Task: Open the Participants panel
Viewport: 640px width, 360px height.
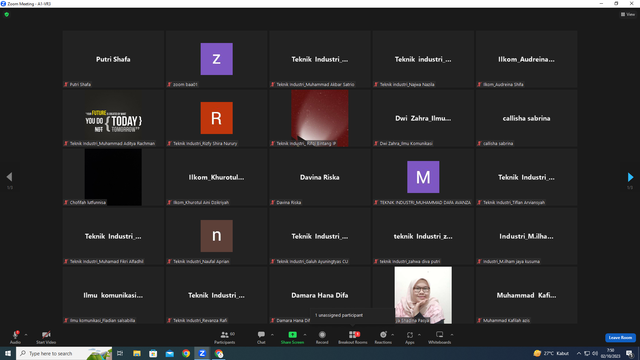Action: click(x=224, y=337)
